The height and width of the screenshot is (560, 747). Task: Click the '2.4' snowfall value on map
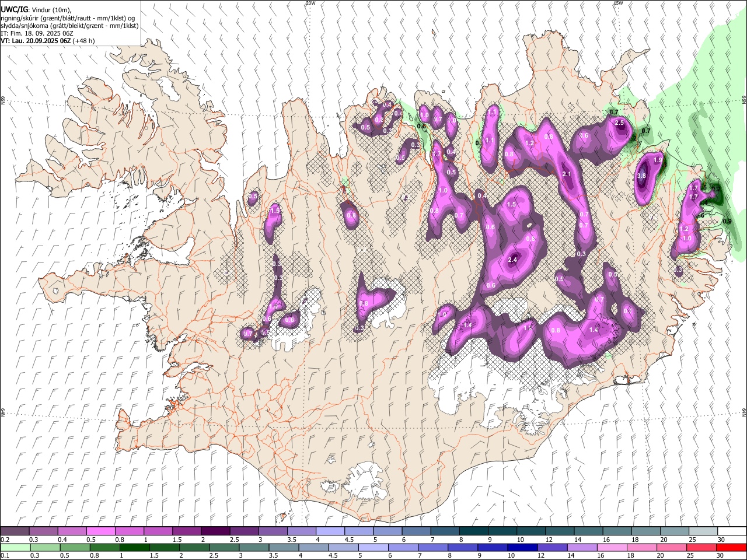point(514,260)
